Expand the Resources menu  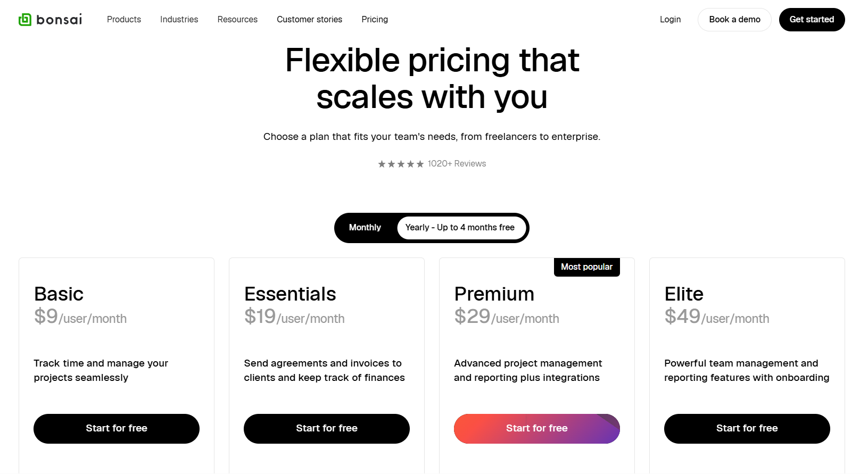click(x=237, y=20)
